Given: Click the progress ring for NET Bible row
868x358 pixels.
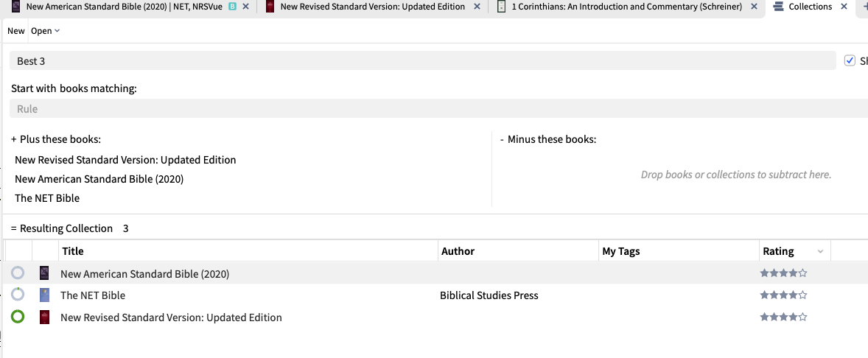Looking at the screenshot, I should tap(18, 295).
